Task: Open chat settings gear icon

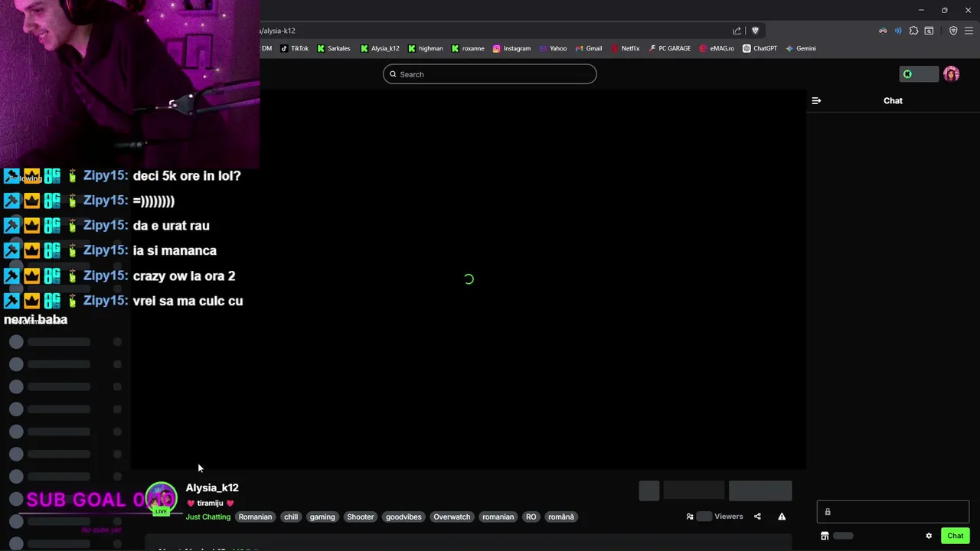Action: pos(929,536)
